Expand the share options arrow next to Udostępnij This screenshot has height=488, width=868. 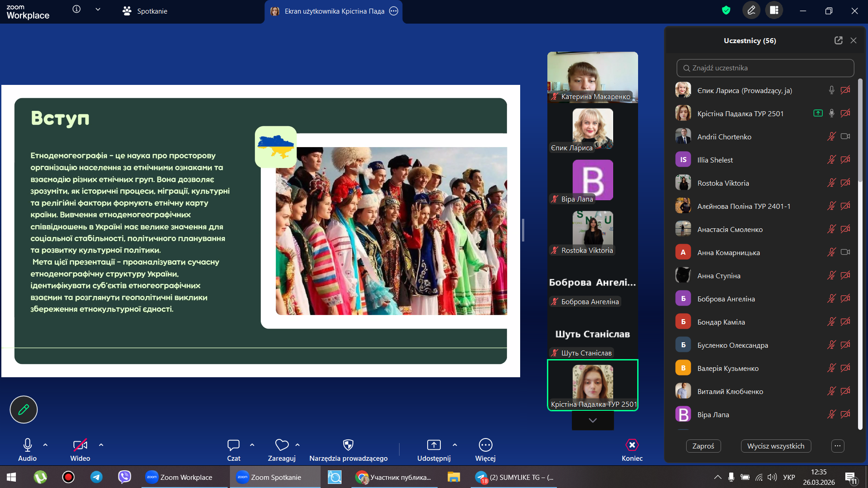pyautogui.click(x=455, y=445)
